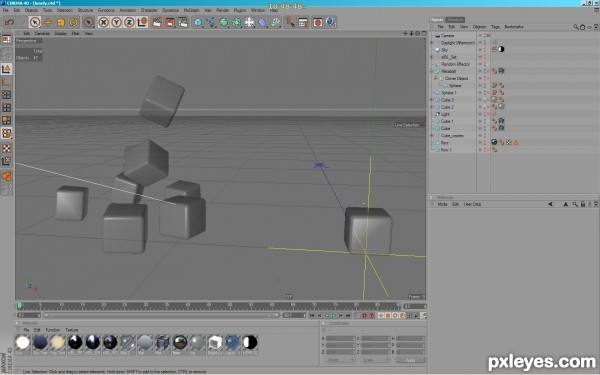The image size is (600, 375).
Task: Click the Undo arrow in the toolbar
Action: (9, 22)
